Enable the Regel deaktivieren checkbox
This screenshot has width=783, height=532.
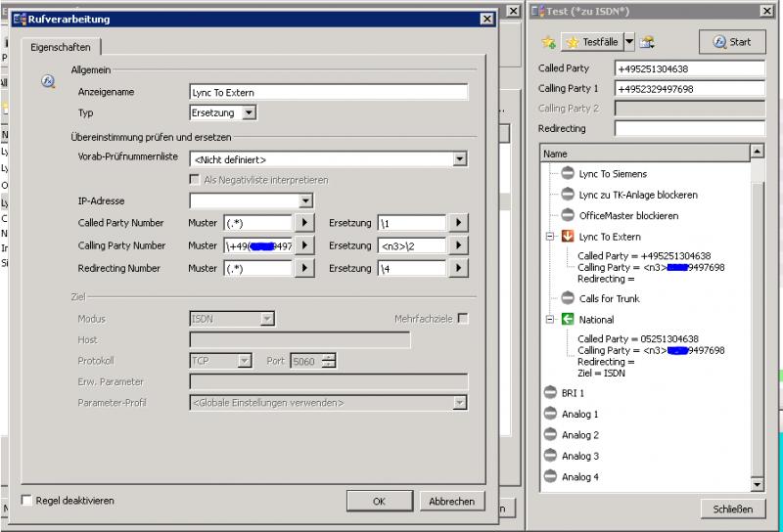coord(26,501)
